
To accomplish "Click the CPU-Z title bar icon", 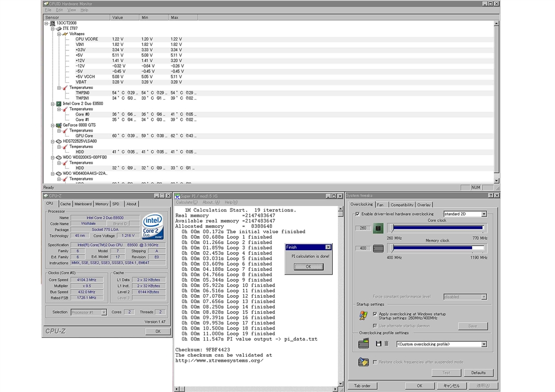I will 46,196.
